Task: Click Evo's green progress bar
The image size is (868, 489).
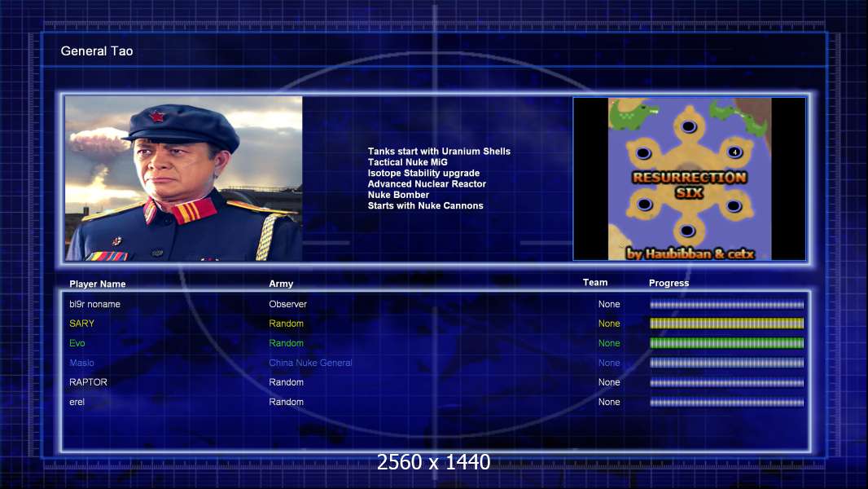Action: pos(727,343)
